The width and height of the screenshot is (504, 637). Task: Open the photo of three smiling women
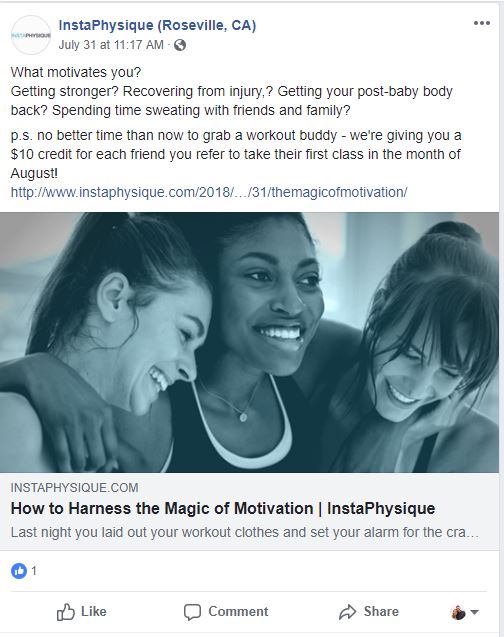pyautogui.click(x=249, y=342)
